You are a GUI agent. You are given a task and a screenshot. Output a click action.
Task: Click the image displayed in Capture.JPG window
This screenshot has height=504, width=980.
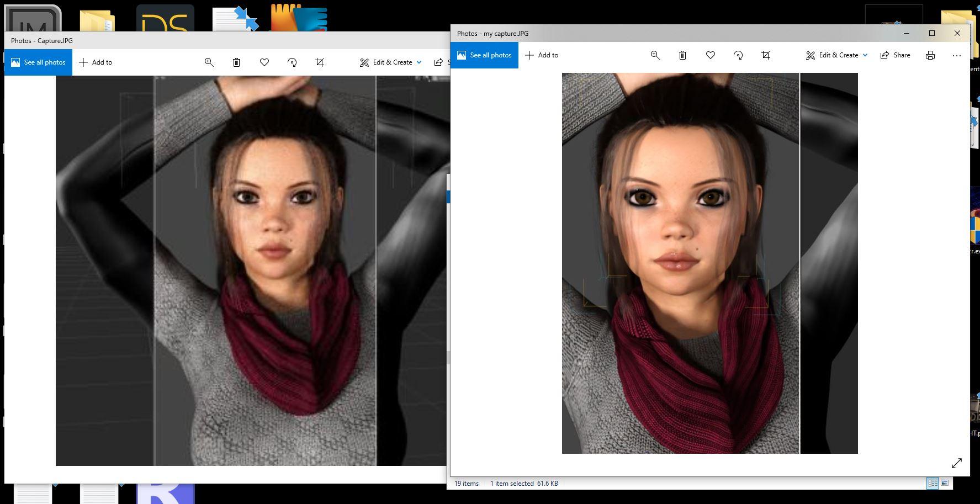click(253, 270)
